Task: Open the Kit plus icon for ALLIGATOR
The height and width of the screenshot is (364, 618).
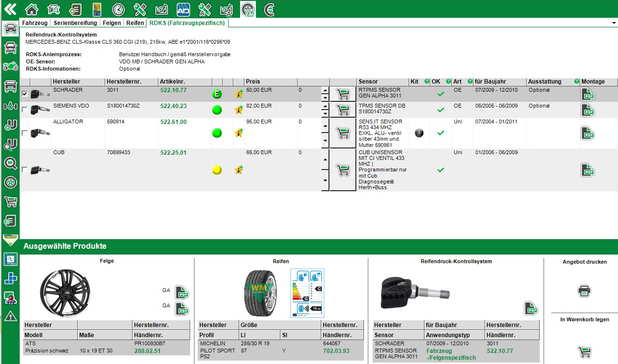Action: [419, 133]
